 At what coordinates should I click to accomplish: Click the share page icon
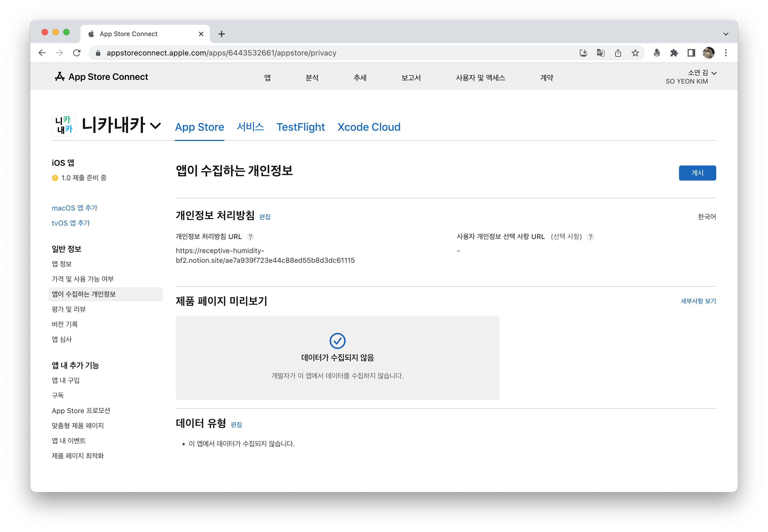click(x=618, y=53)
